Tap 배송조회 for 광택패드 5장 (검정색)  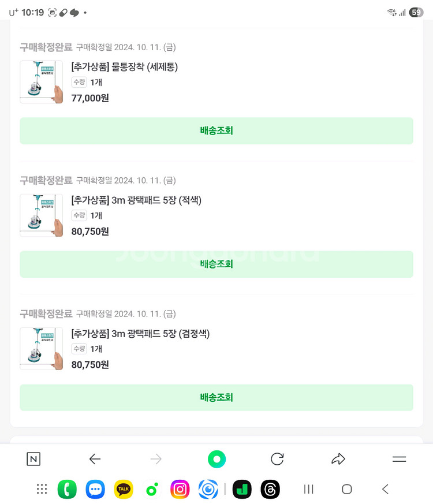pos(216,398)
